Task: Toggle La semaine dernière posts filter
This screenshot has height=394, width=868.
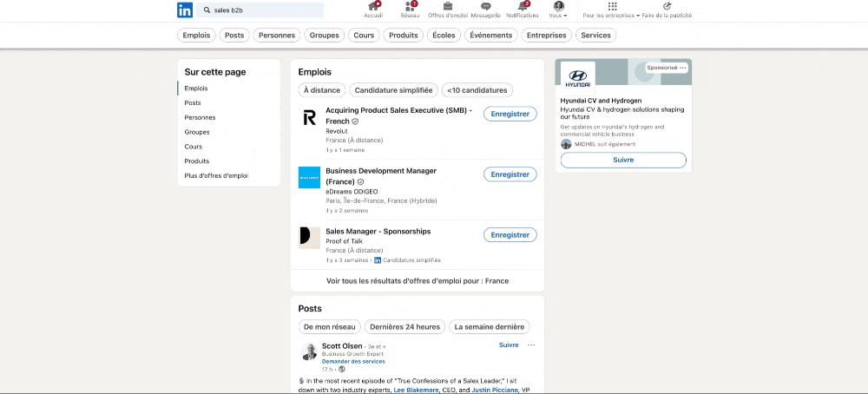Action: [x=490, y=327]
